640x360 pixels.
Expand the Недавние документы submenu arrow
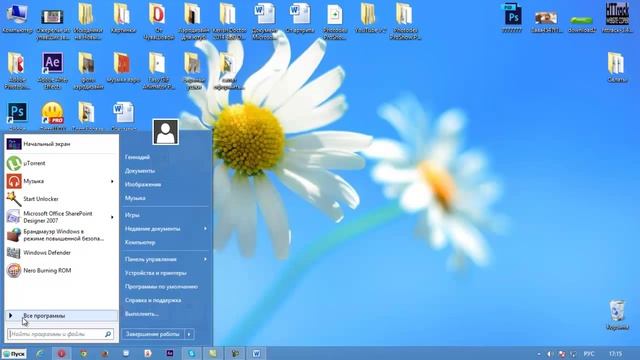coord(205,229)
